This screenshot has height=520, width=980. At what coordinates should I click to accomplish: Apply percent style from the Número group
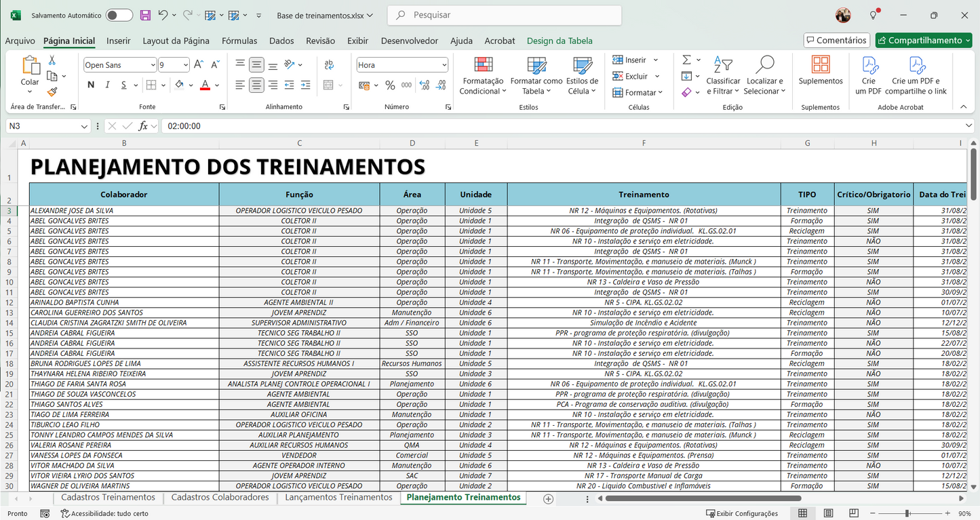391,85
